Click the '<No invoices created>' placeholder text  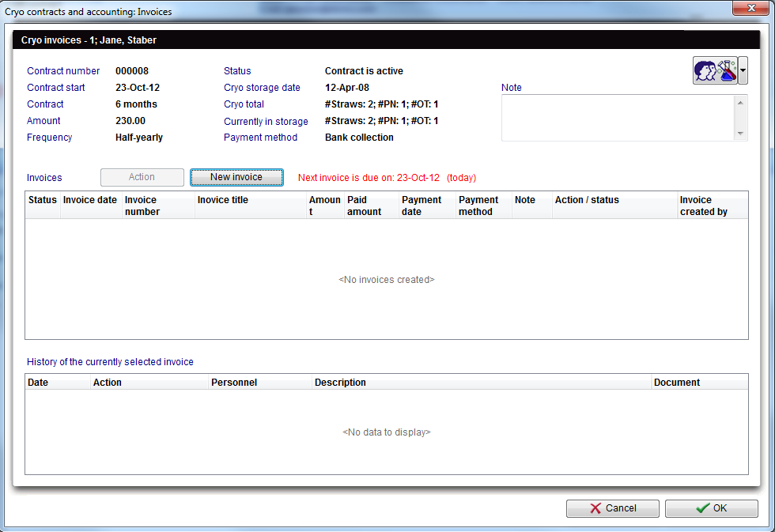click(x=387, y=280)
